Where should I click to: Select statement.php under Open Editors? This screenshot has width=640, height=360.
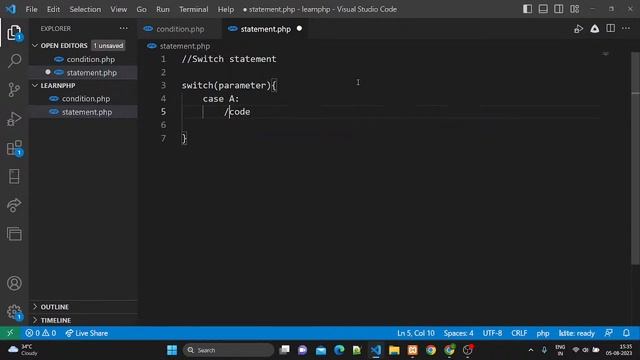(91, 72)
